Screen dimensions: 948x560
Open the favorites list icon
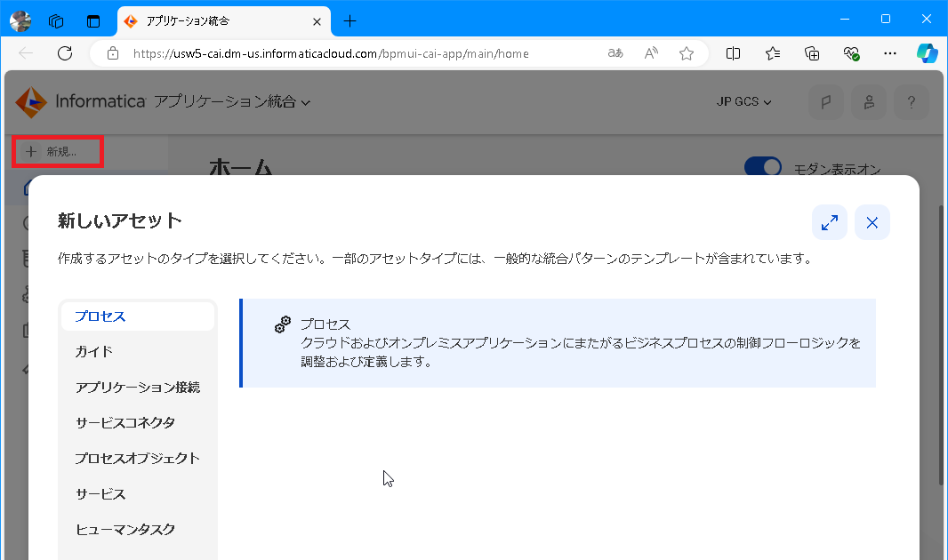pyautogui.click(x=773, y=53)
